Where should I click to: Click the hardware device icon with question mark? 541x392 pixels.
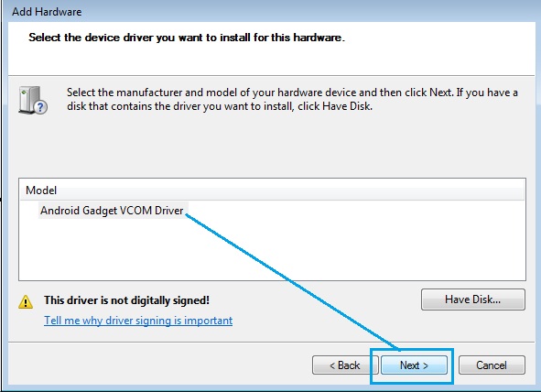(33, 100)
